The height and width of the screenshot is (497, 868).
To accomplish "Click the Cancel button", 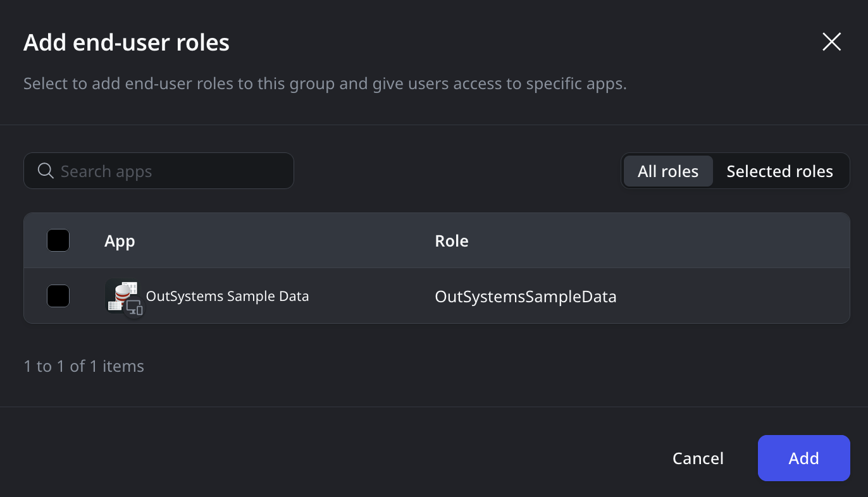I will click(698, 458).
